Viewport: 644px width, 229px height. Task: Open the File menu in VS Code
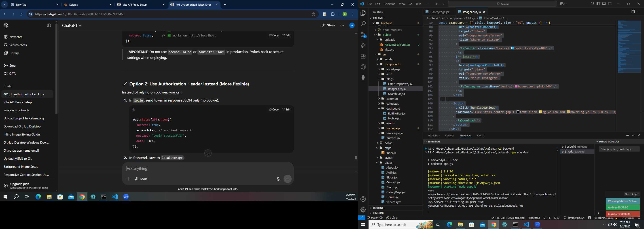(369, 4)
